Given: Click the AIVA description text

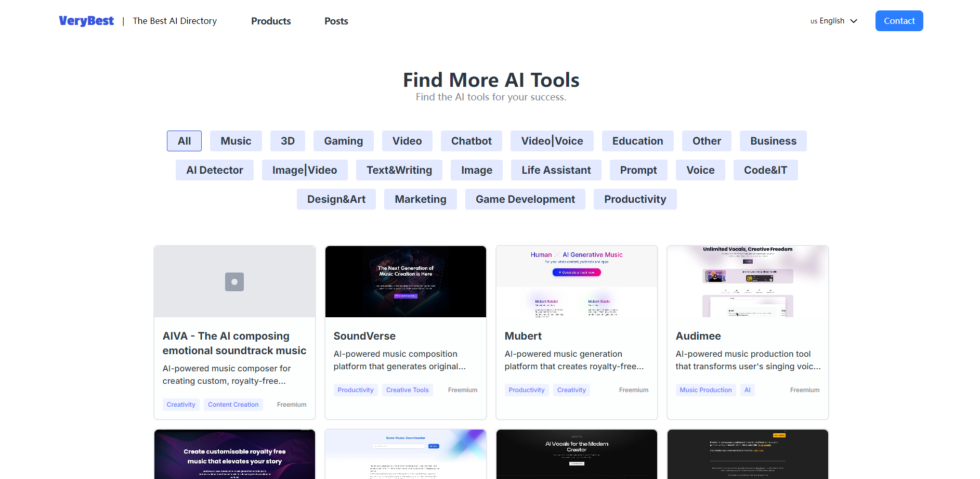Looking at the screenshot, I should coord(227,374).
